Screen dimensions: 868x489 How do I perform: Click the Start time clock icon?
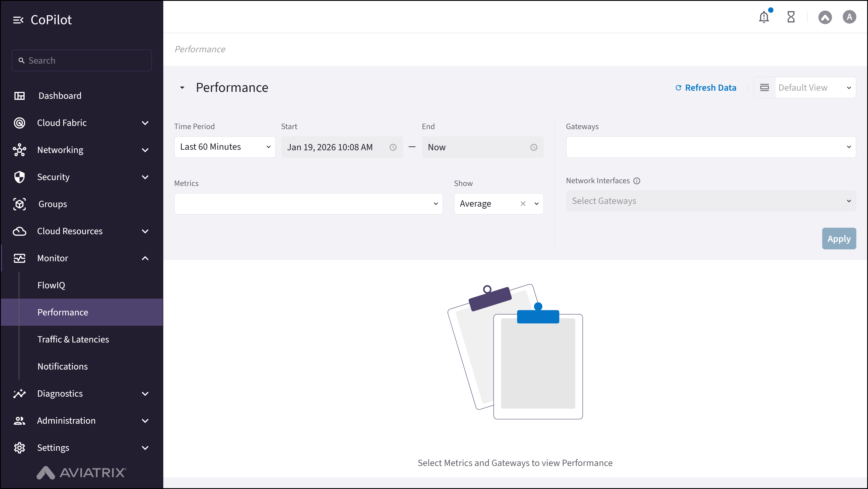[393, 147]
